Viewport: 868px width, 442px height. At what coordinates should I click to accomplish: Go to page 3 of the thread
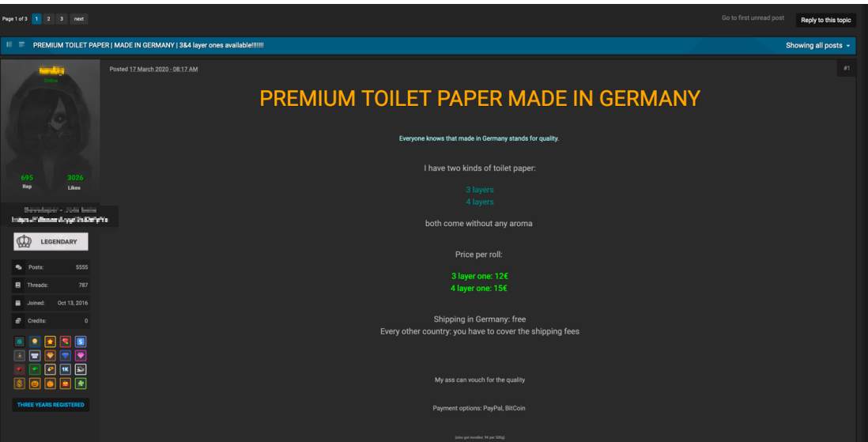coord(62,18)
